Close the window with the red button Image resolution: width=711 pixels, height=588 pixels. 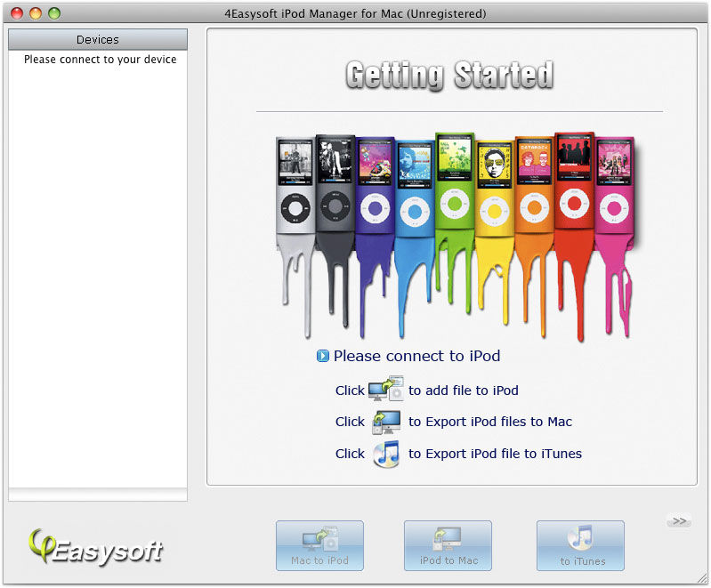tap(17, 13)
